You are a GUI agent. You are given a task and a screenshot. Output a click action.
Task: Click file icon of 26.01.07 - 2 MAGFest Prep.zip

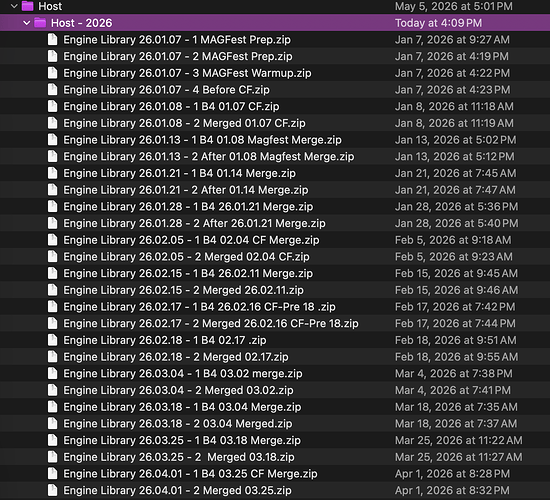pyautogui.click(x=53, y=56)
